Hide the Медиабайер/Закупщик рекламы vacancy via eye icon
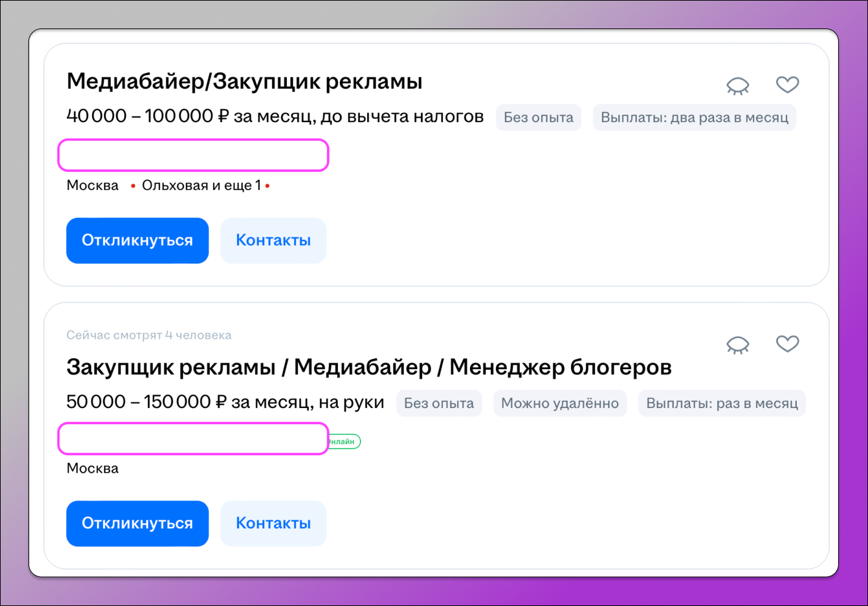 (x=737, y=85)
